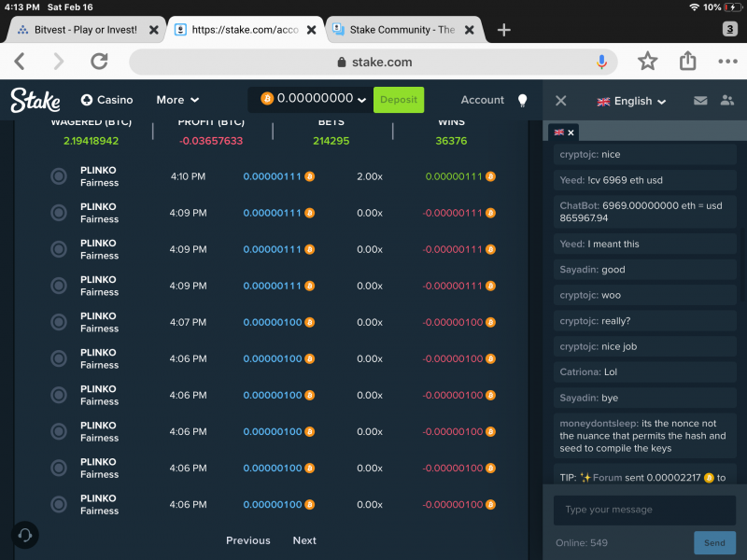The height and width of the screenshot is (560, 747).
Task: Open chat mail envelope icon
Action: tap(699, 101)
